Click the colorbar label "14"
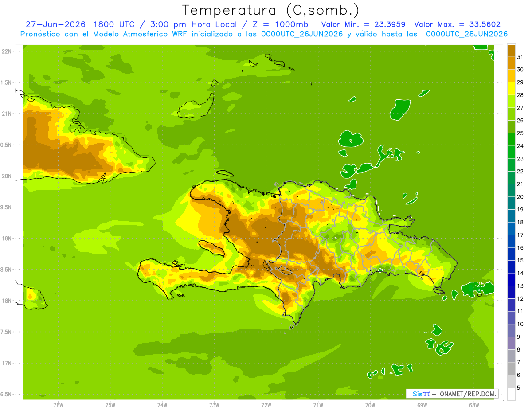The image size is (532, 411). pyautogui.click(x=520, y=273)
